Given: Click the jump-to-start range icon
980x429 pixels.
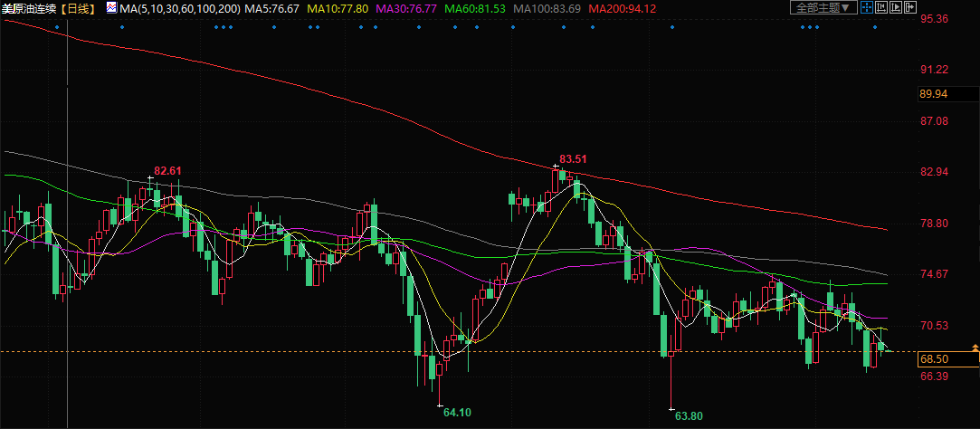Looking at the screenshot, I should point(880,8).
